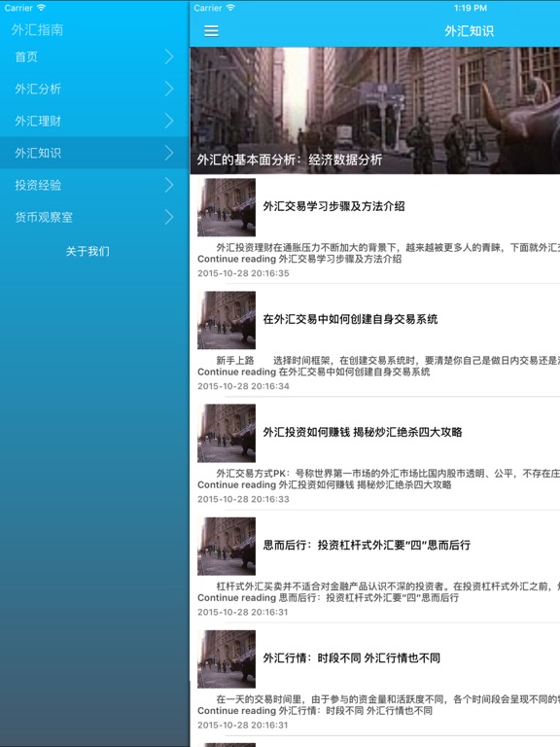Click the 外汇指南 sidebar heading
560x747 pixels.
(37, 30)
